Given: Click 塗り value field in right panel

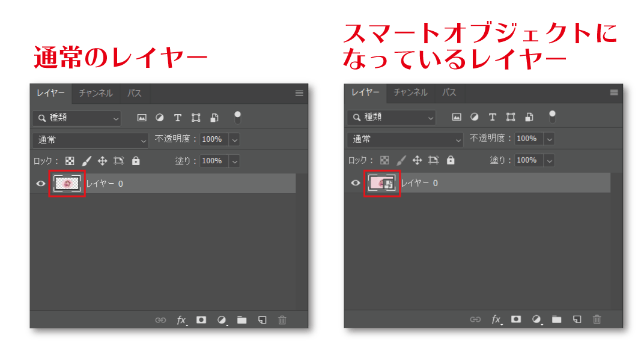Looking at the screenshot, I should (529, 160).
